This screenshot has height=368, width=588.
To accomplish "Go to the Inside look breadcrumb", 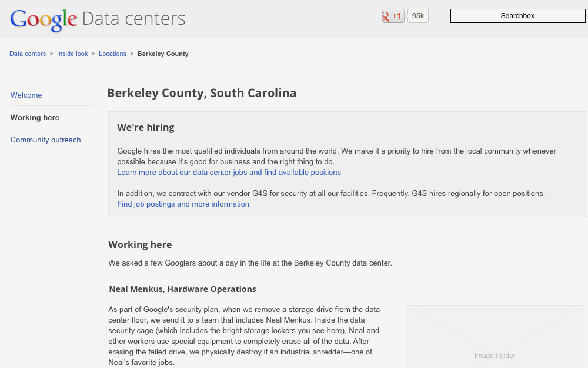I will click(72, 54).
